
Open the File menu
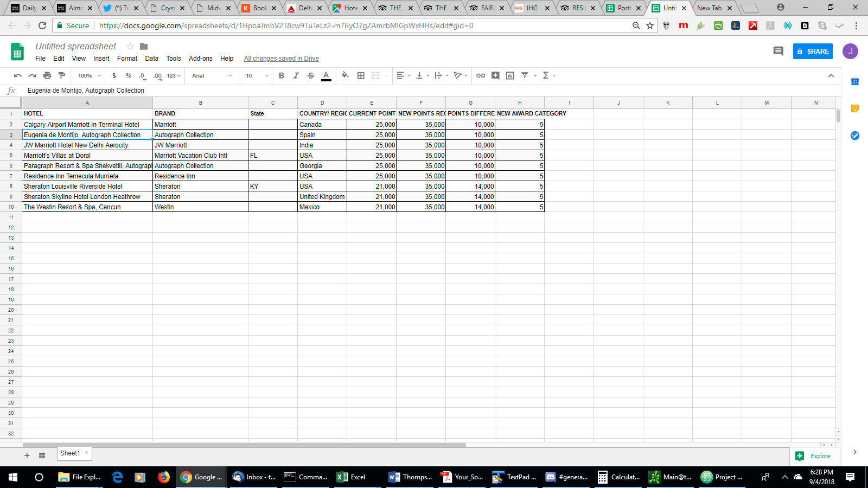pyautogui.click(x=40, y=59)
